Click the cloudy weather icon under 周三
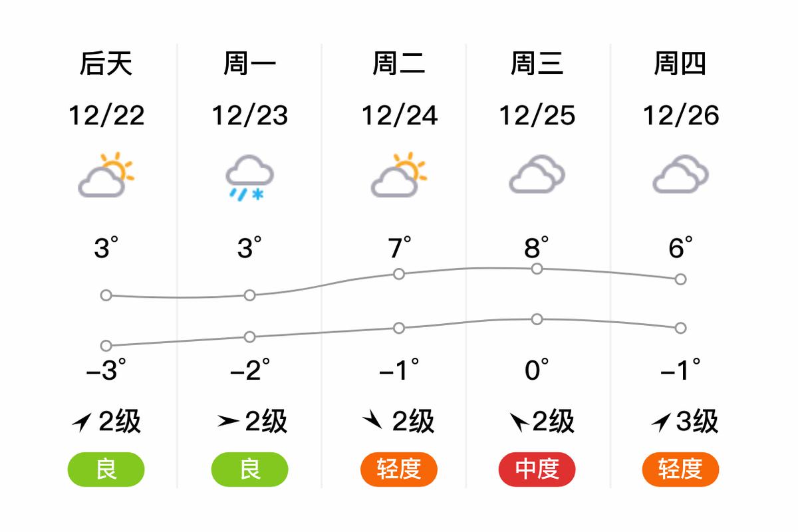This screenshot has width=798, height=532. coord(537,175)
